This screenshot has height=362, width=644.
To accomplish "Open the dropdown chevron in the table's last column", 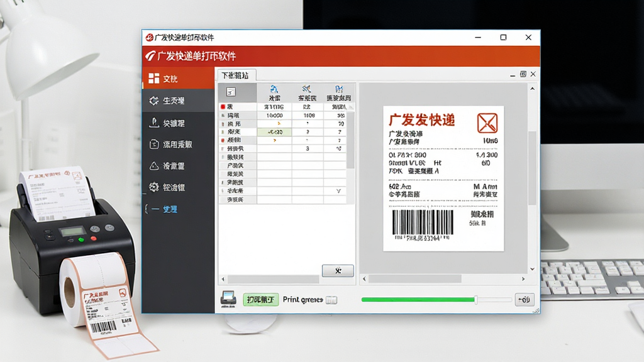I will [x=338, y=191].
